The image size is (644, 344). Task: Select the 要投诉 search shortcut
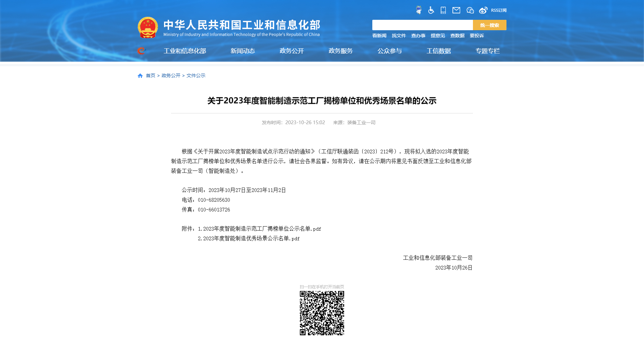[477, 36]
